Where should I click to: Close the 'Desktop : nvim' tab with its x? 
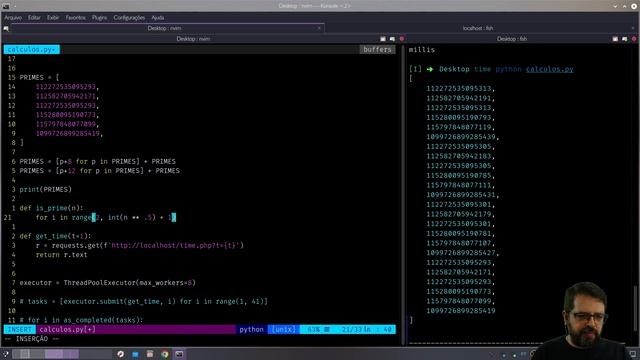click(x=319, y=28)
